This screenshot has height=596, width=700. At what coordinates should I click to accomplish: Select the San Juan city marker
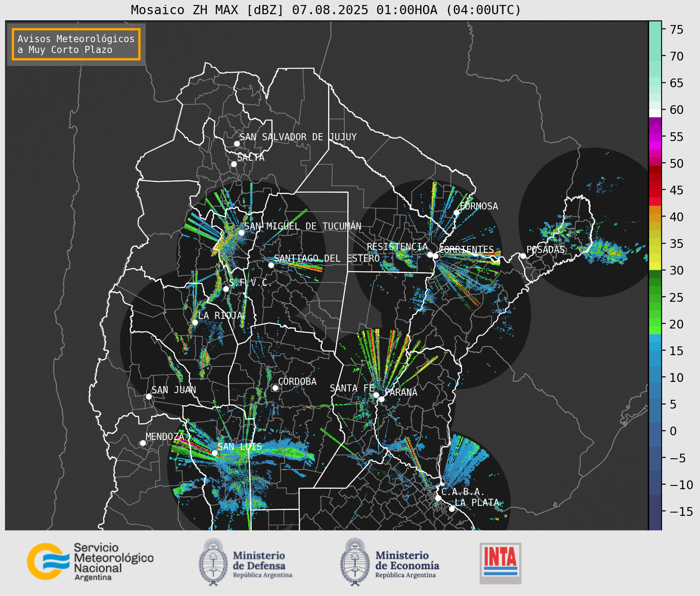pyautogui.click(x=149, y=396)
